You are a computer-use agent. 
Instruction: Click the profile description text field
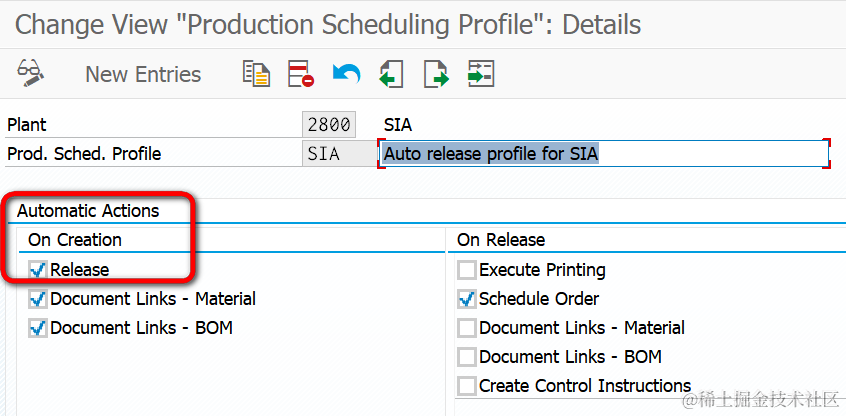pyautogui.click(x=604, y=154)
